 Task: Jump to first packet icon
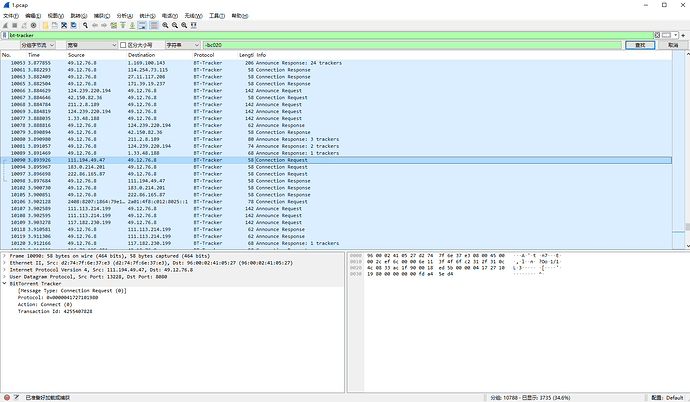(x=123, y=26)
